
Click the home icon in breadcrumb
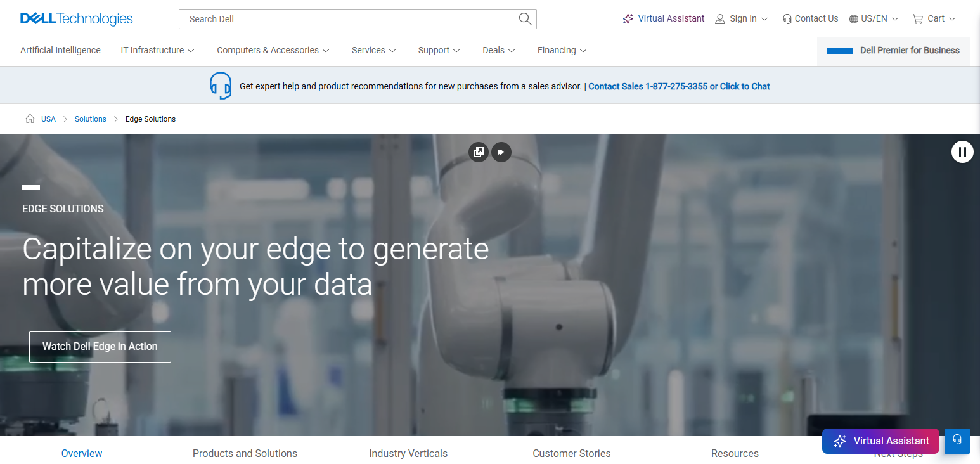pos(30,119)
